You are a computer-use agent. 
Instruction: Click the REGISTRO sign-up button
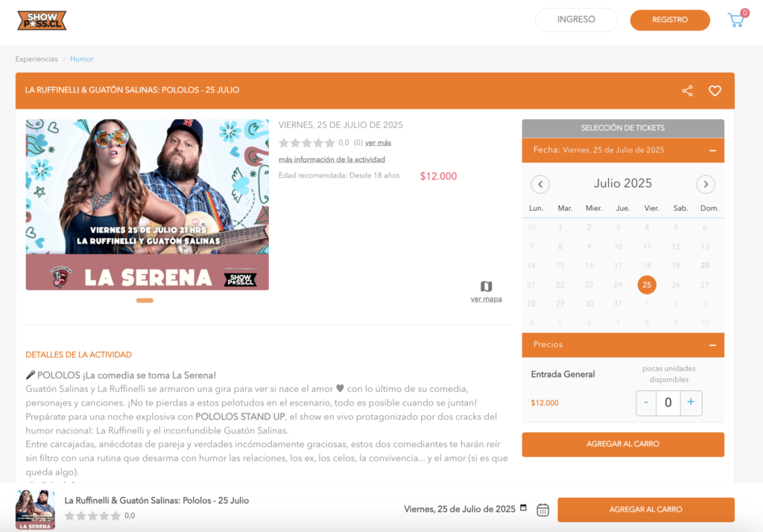(x=670, y=20)
